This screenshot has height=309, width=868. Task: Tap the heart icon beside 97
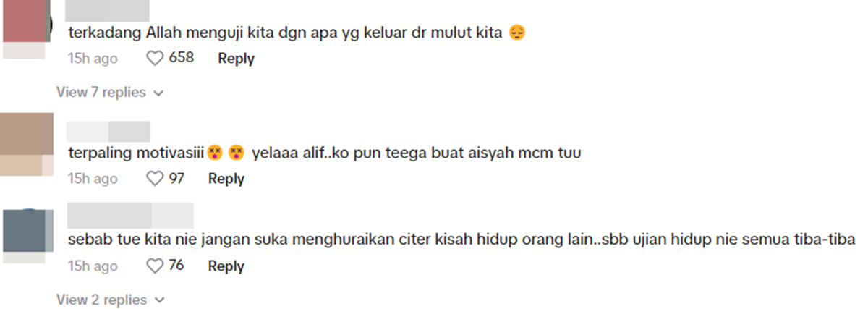coord(156,178)
